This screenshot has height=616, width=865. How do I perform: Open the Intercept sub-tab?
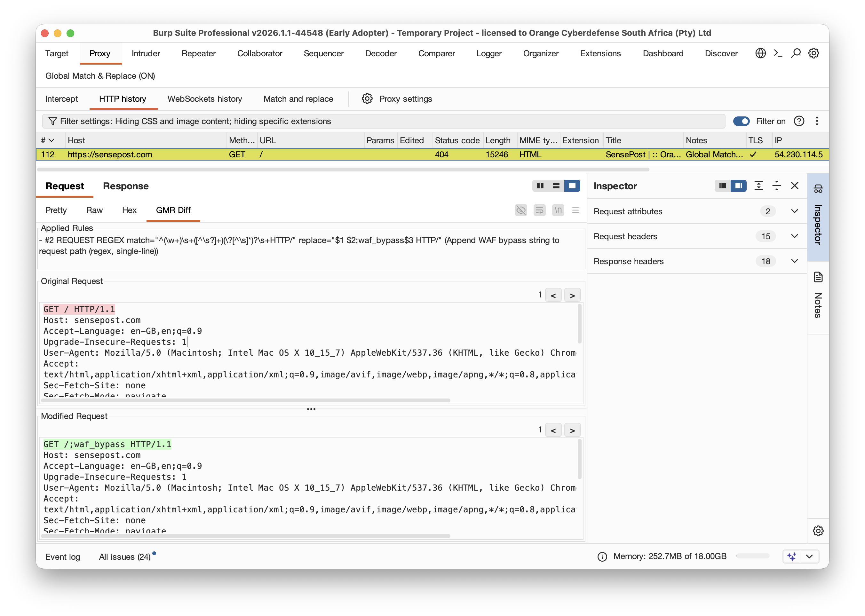tap(61, 99)
